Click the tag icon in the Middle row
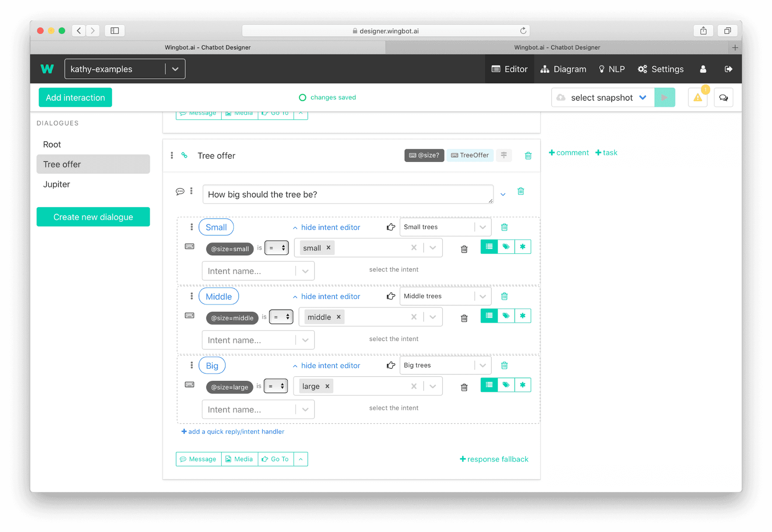The width and height of the screenshot is (772, 532). [x=506, y=315]
